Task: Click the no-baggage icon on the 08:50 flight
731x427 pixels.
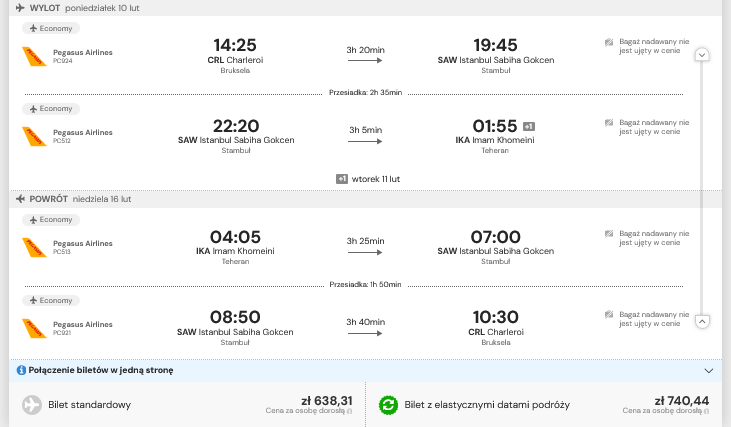Action: 609,315
